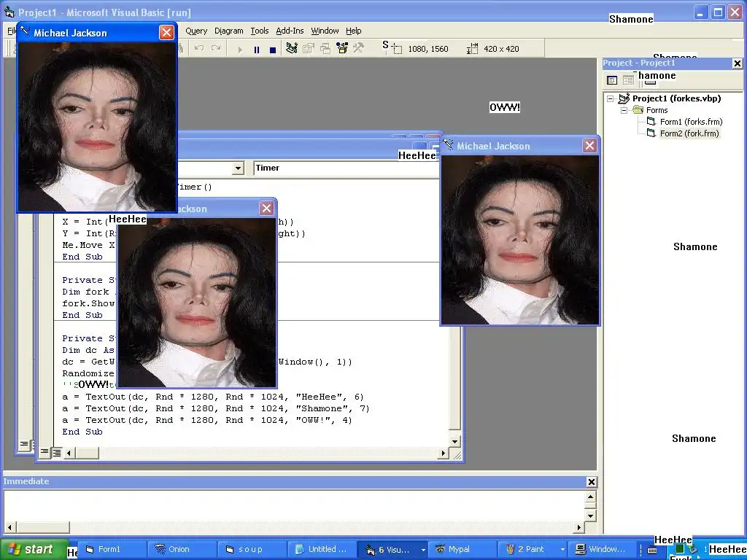Open the Query menu
The height and width of the screenshot is (560, 747).
point(196,31)
